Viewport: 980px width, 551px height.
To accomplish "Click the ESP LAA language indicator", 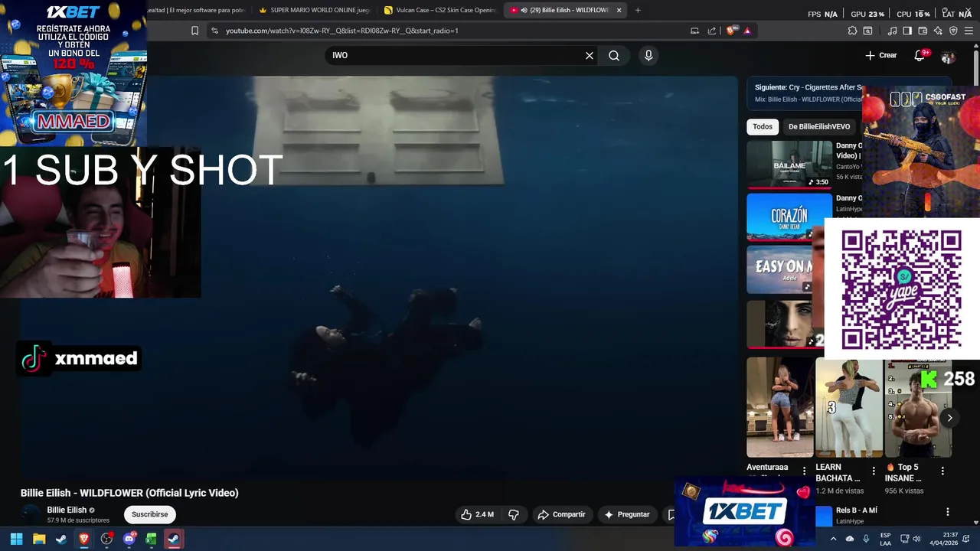I will point(885,539).
